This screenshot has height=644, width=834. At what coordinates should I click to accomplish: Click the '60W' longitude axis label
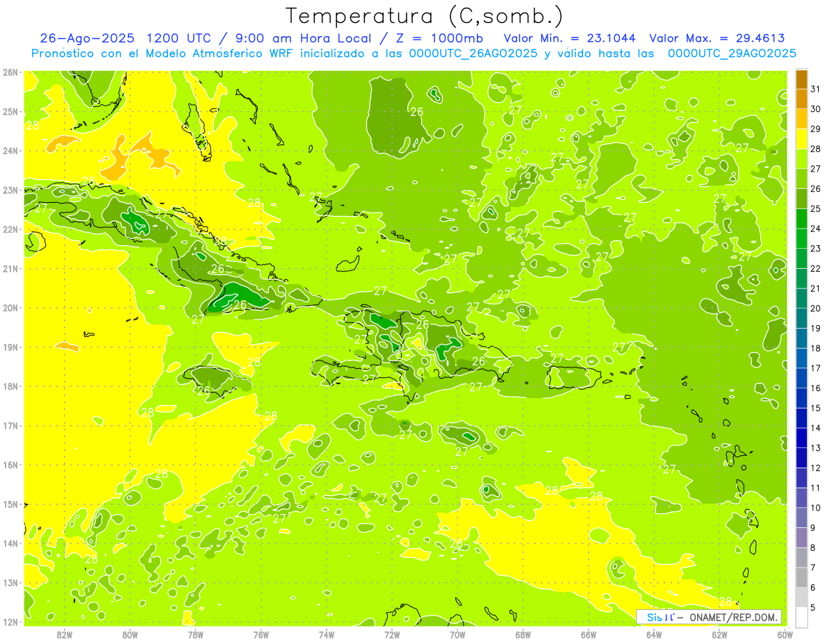click(x=785, y=634)
